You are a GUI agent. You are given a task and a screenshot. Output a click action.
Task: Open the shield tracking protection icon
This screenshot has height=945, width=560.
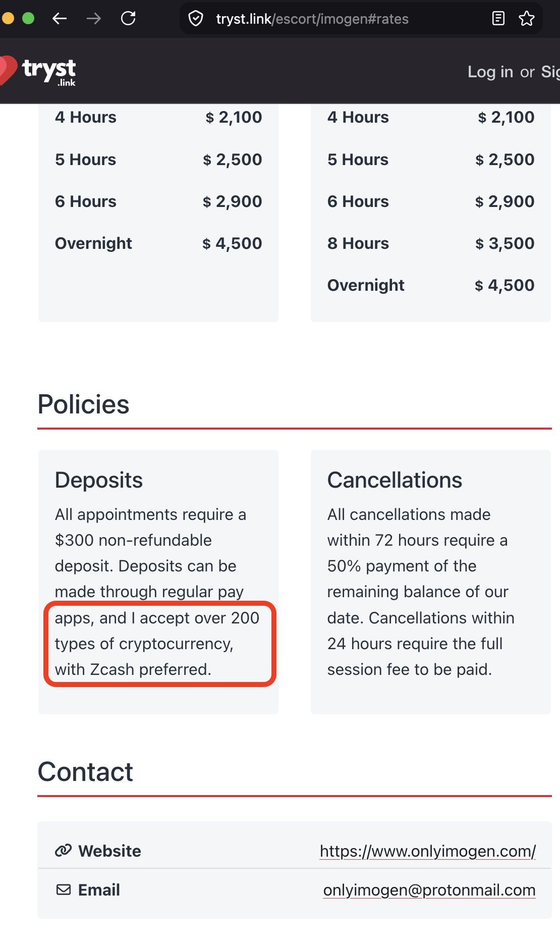click(196, 19)
